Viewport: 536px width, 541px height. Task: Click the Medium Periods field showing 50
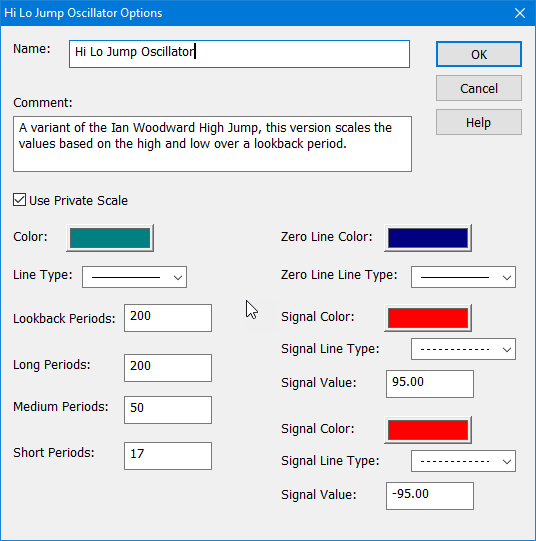(168, 410)
